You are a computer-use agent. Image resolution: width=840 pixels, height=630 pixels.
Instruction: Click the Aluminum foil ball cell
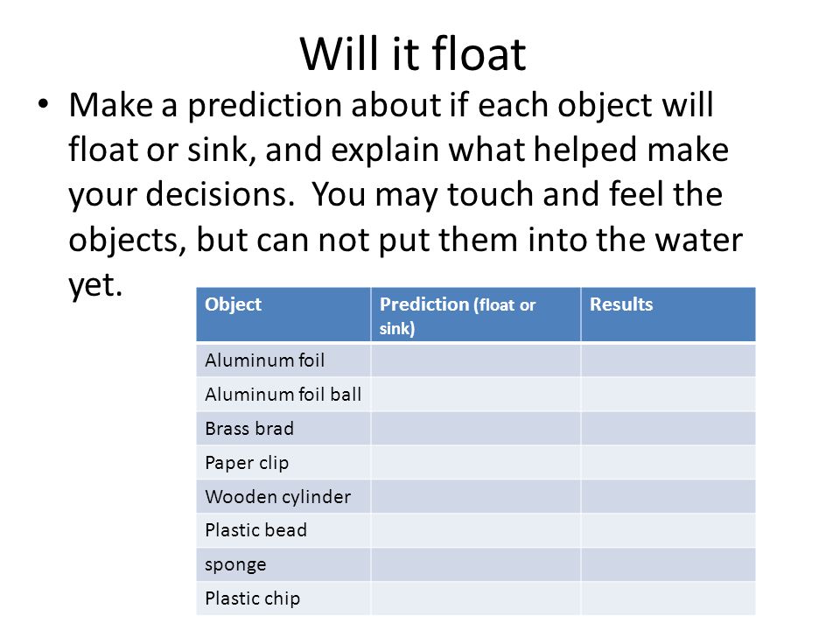point(283,395)
